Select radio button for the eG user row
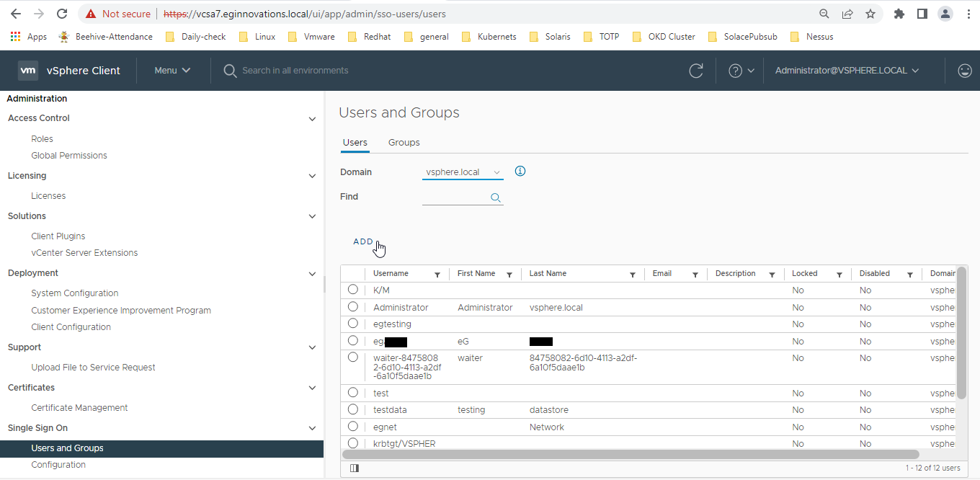This screenshot has height=480, width=980. point(352,340)
